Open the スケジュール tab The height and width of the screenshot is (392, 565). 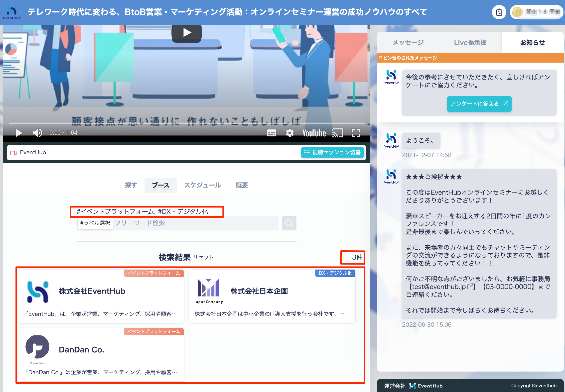(x=202, y=185)
